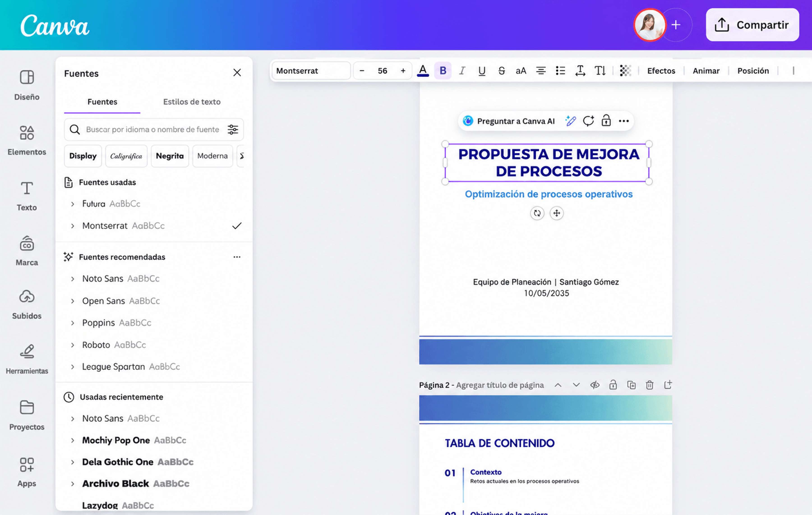Delete page 2 with trash icon
The image size is (812, 515).
coord(649,385)
